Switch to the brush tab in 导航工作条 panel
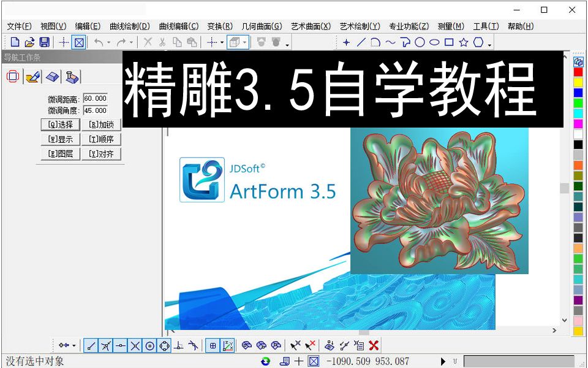The height and width of the screenshot is (368, 588). (32, 76)
